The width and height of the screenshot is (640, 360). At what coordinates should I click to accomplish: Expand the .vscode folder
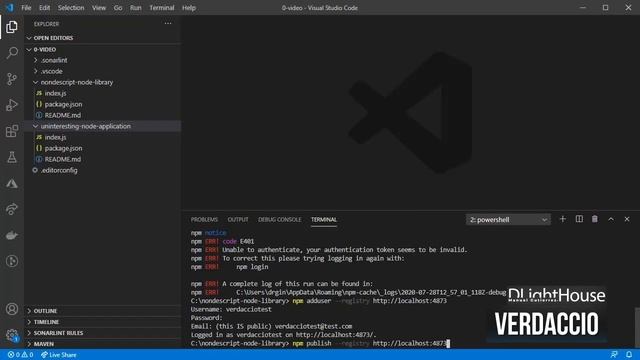coord(102,71)
